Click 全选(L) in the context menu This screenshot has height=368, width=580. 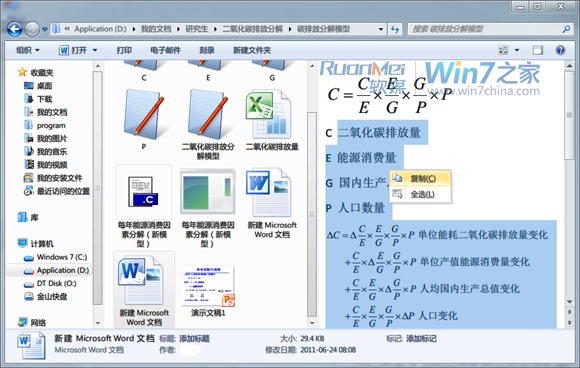pos(420,194)
